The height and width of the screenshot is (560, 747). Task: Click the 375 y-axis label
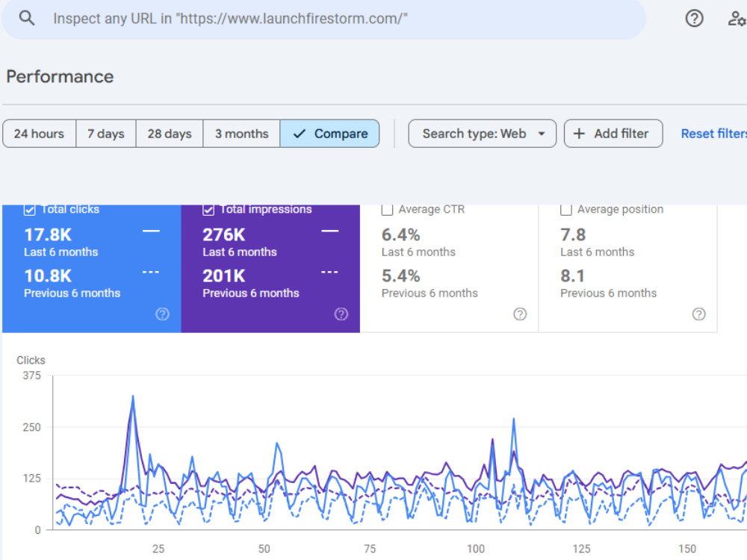tap(32, 376)
